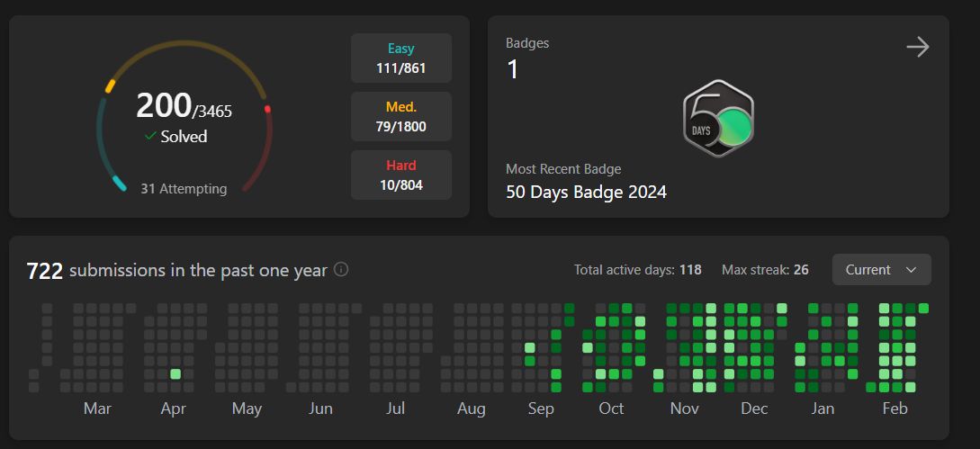This screenshot has width=980, height=449.
Task: Select the Med. 79/1800 stat box
Action: click(401, 117)
